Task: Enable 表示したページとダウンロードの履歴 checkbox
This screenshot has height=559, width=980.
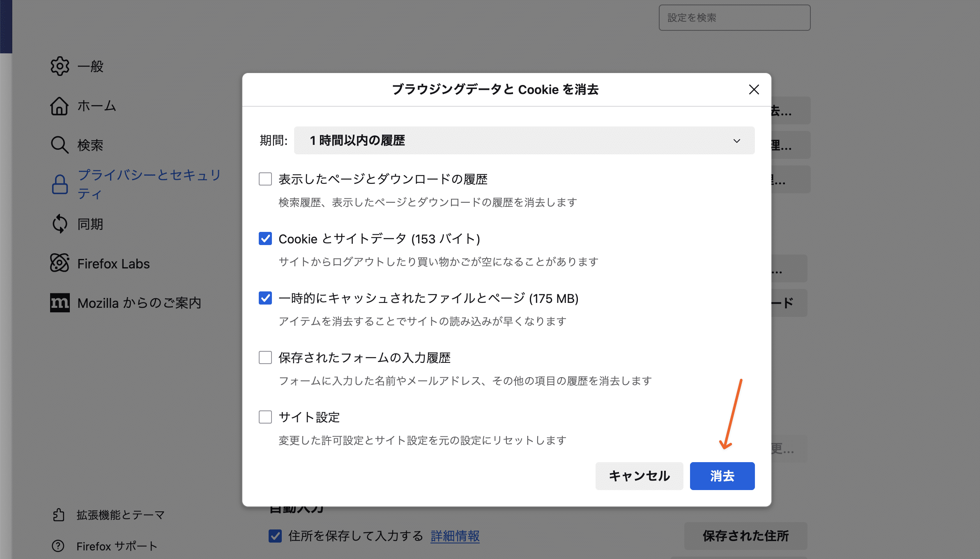Action: (265, 179)
